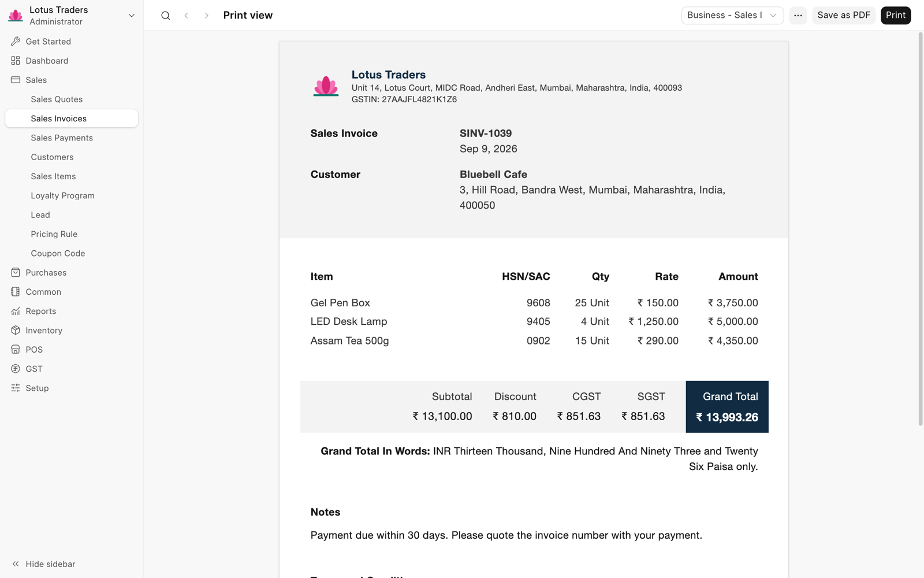Click the POS storefront icon
The height and width of the screenshot is (578, 924).
16,350
